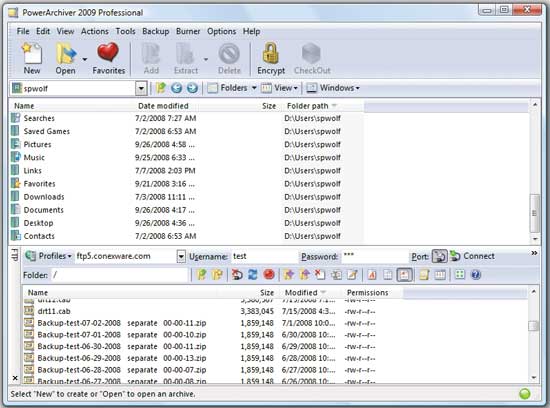This screenshot has height=408, width=550.
Task: Open the View dropdown in explorer bar
Action: (280, 88)
